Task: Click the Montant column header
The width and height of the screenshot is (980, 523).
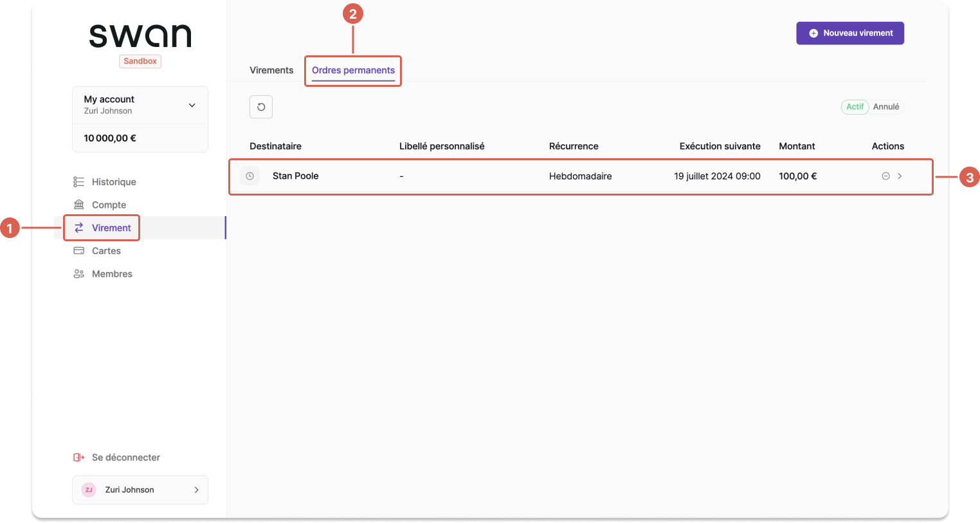Action: (797, 146)
